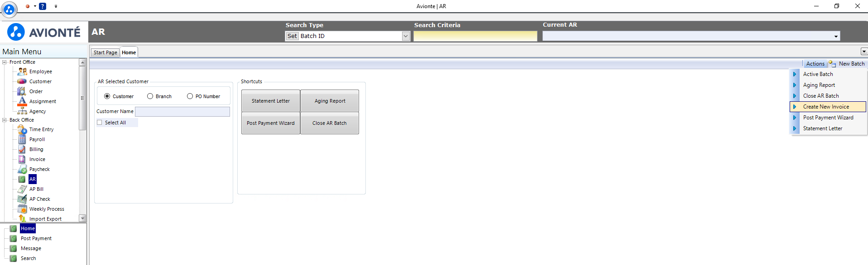The image size is (868, 265).
Task: Click the Post Payment submenu icon
Action: click(14, 239)
